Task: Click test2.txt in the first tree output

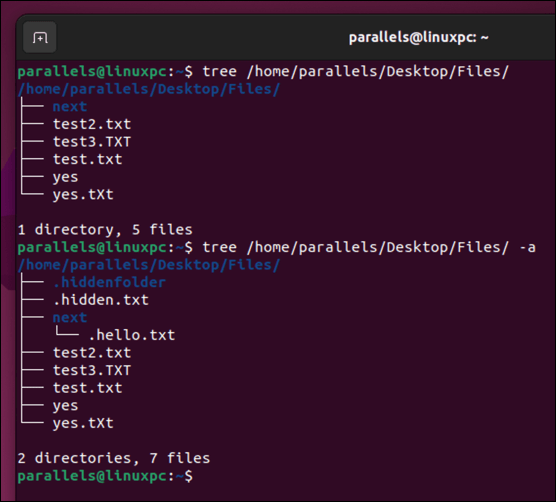Action: [x=92, y=124]
